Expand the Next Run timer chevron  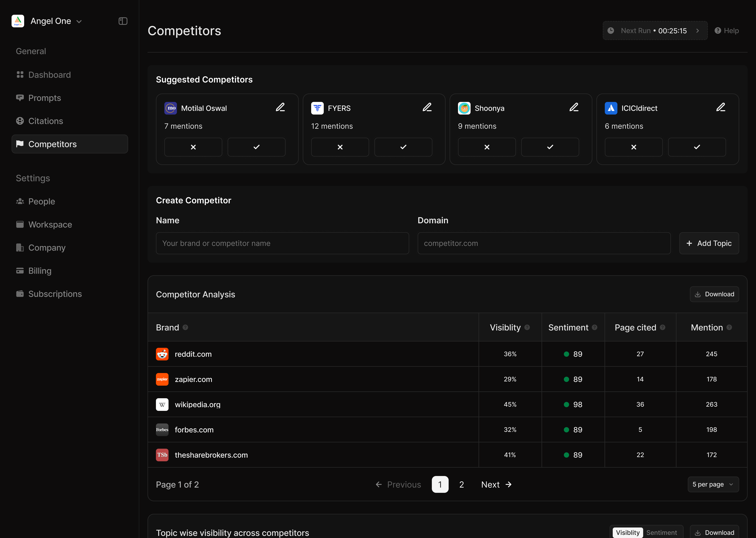click(697, 31)
